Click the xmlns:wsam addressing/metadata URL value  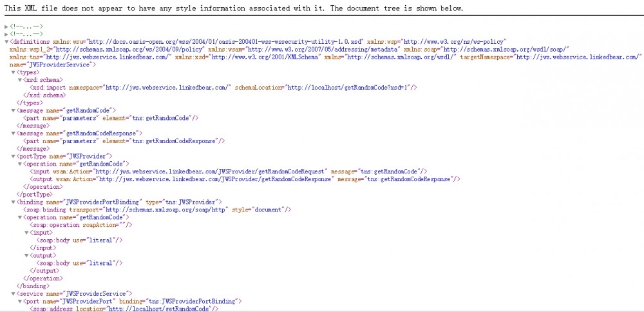[323, 50]
